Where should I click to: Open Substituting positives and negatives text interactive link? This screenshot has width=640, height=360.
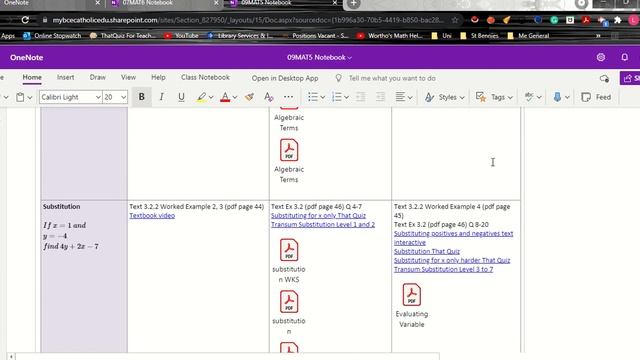[453, 238]
